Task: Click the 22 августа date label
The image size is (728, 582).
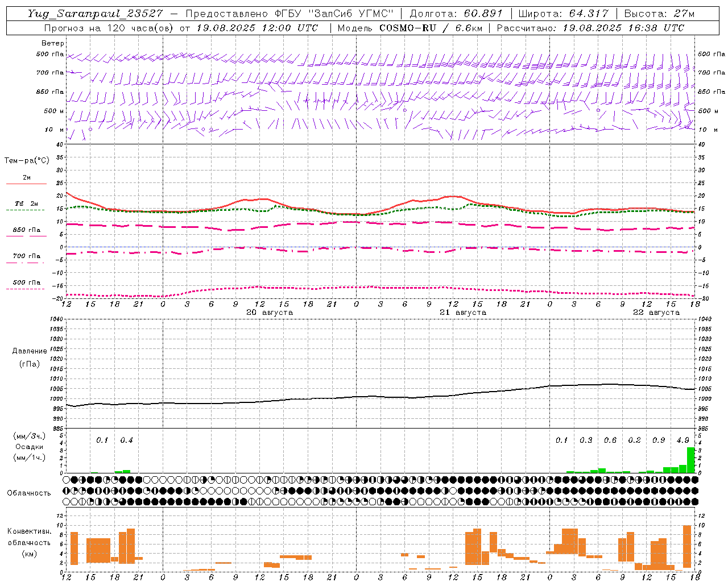Action: click(x=656, y=313)
